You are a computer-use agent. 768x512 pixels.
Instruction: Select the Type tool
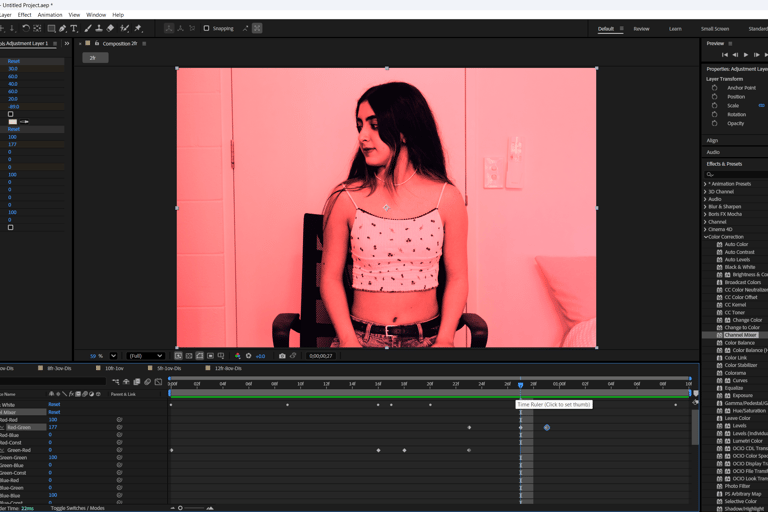[74, 28]
